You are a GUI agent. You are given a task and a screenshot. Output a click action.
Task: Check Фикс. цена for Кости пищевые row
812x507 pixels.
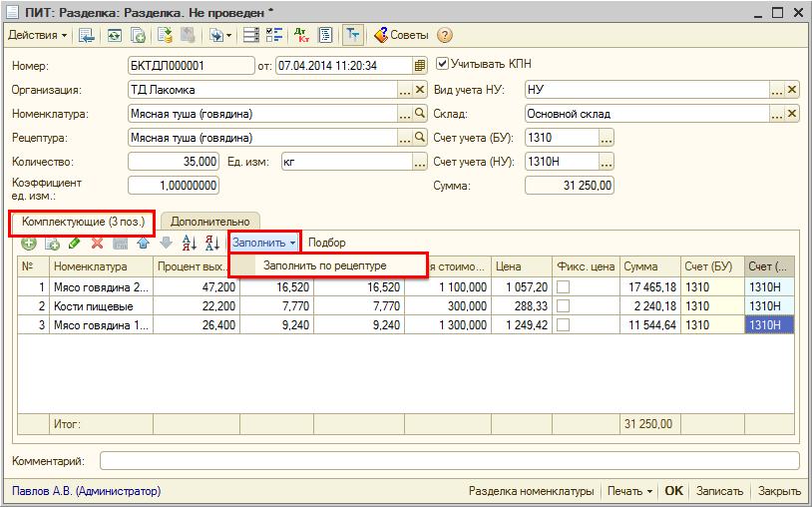564,305
